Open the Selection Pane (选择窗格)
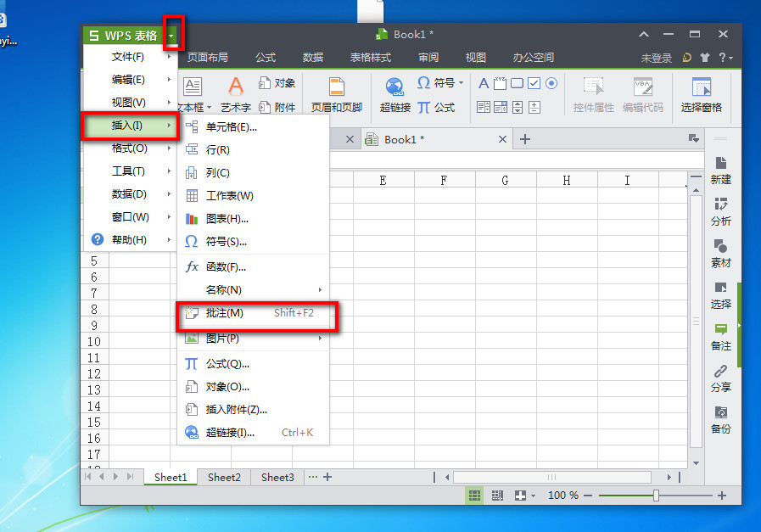The image size is (761, 532). [701, 93]
